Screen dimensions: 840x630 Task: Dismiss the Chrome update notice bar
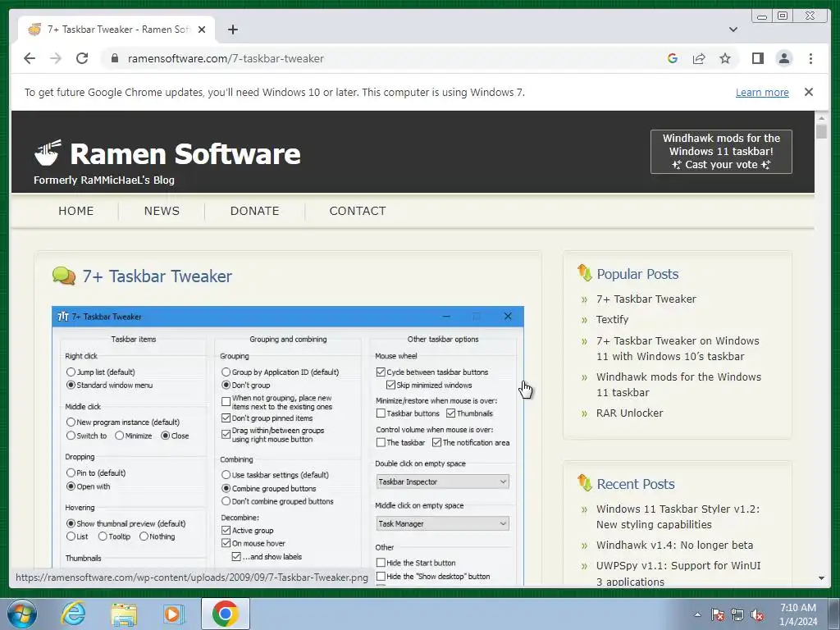pos(808,92)
